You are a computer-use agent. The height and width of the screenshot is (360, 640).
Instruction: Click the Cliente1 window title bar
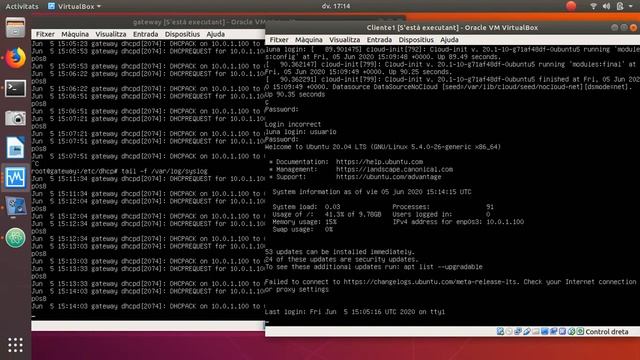pyautogui.click(x=452, y=28)
